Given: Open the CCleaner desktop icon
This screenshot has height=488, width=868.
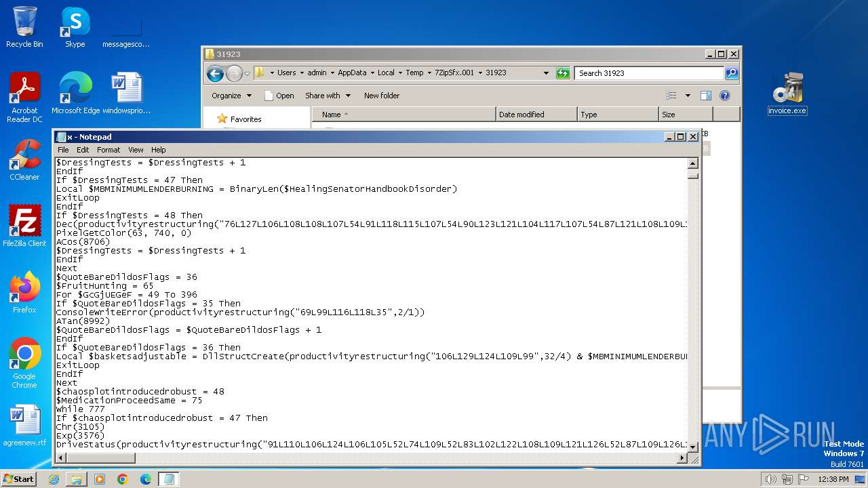Looking at the screenshot, I should click(x=24, y=160).
